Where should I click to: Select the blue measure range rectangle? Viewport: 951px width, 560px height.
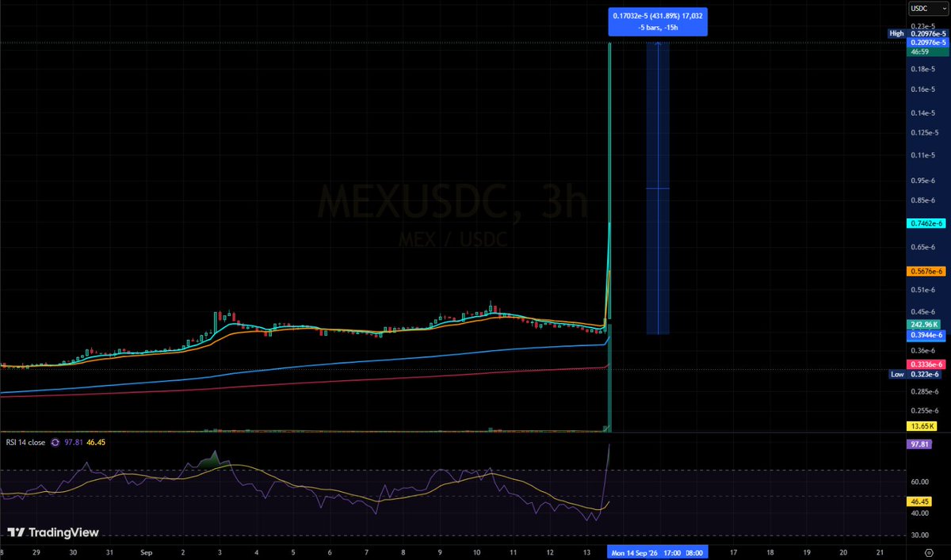658,188
